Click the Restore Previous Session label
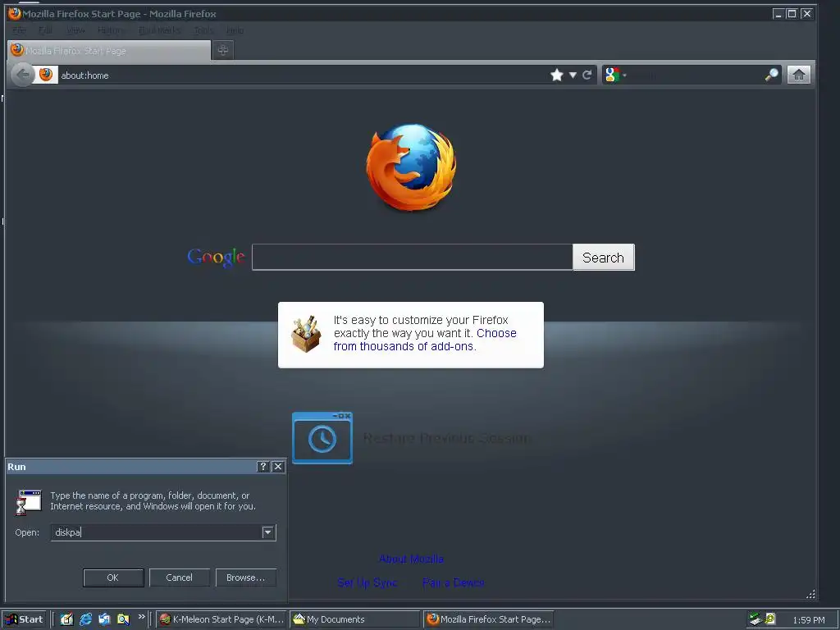The height and width of the screenshot is (630, 840). pos(446,438)
